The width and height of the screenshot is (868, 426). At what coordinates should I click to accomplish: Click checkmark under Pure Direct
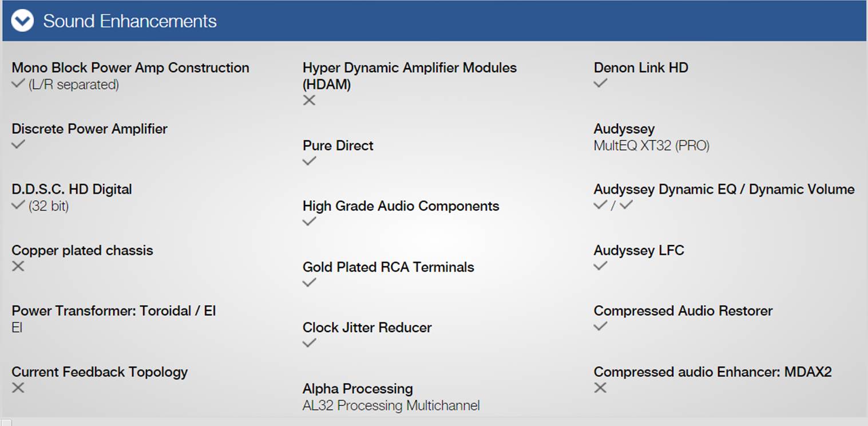pos(310,161)
